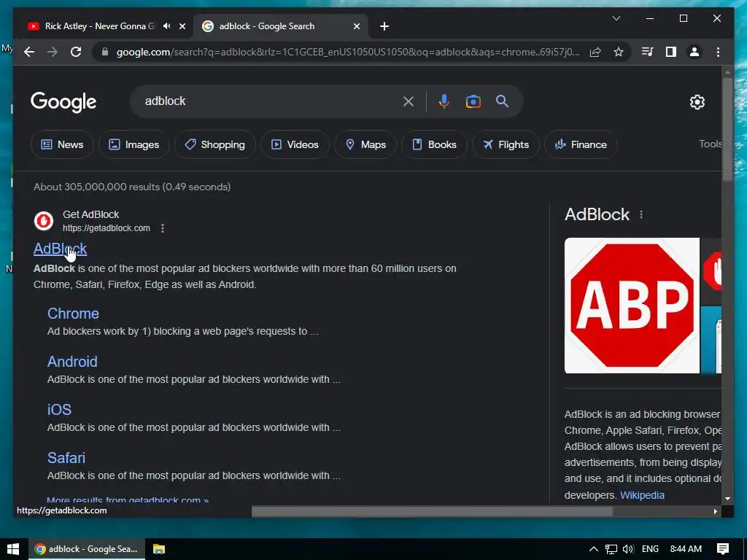Open the iOS sitelink
Screen dimensions: 747x560
[59, 410]
